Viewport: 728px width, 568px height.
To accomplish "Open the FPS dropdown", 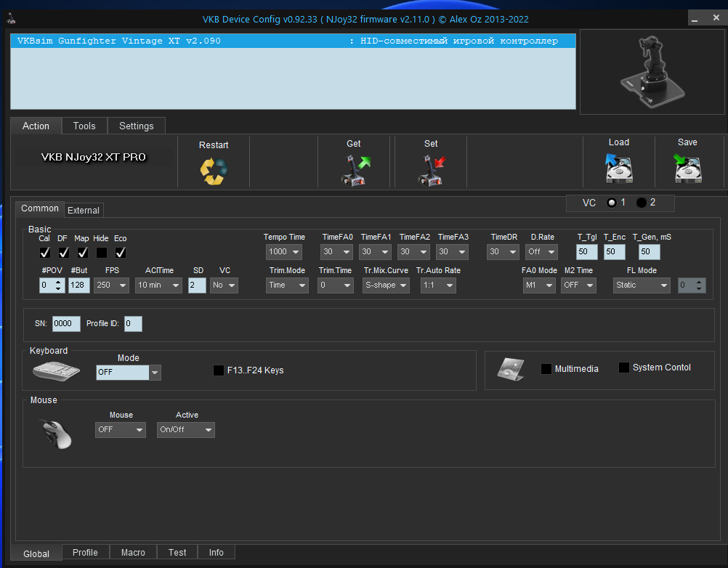I will [x=111, y=285].
